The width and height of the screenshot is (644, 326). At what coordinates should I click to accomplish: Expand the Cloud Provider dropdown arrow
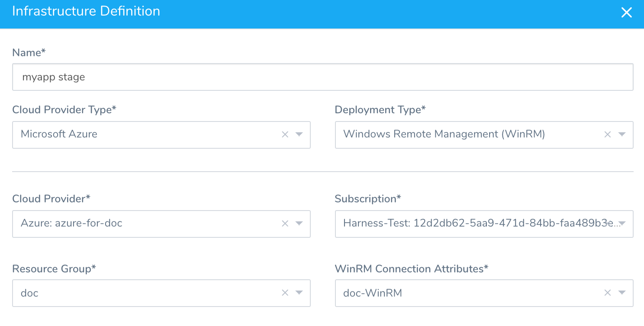point(299,224)
